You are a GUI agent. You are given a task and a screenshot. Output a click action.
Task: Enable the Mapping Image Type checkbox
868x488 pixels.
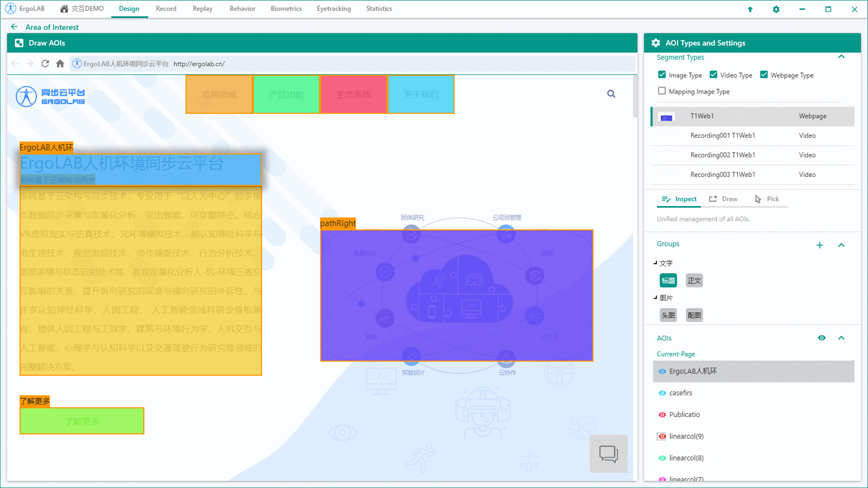point(662,91)
